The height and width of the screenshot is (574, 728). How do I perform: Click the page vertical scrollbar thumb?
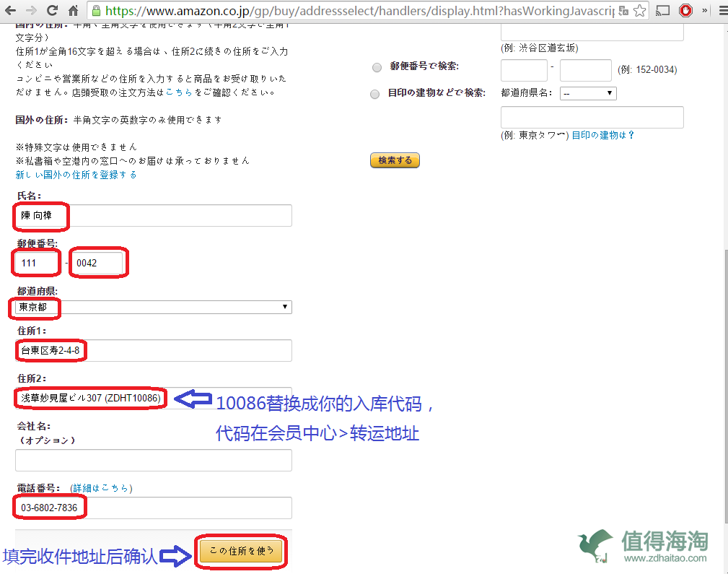click(725, 388)
